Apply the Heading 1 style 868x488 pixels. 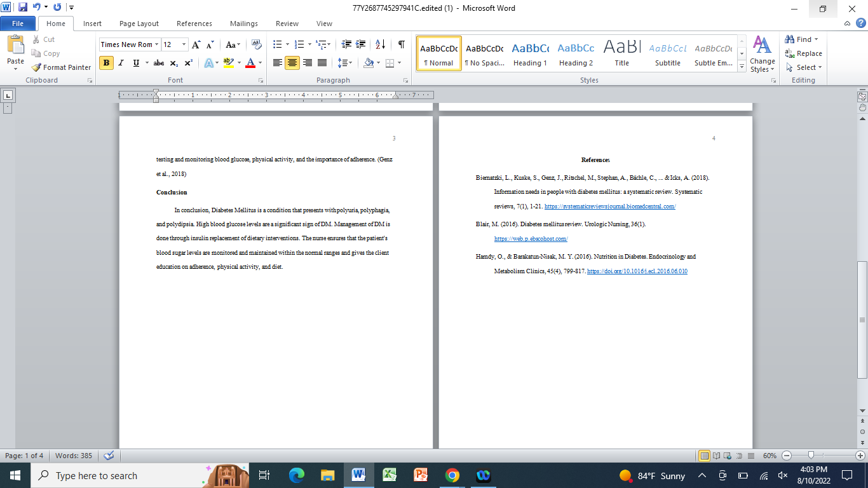pos(531,53)
